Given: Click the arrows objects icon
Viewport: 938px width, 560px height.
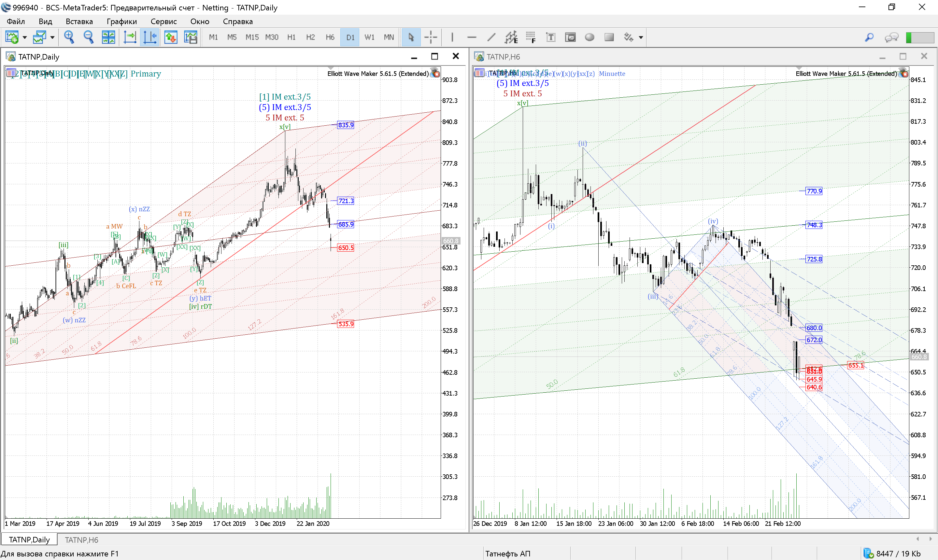Looking at the screenshot, I should (629, 37).
